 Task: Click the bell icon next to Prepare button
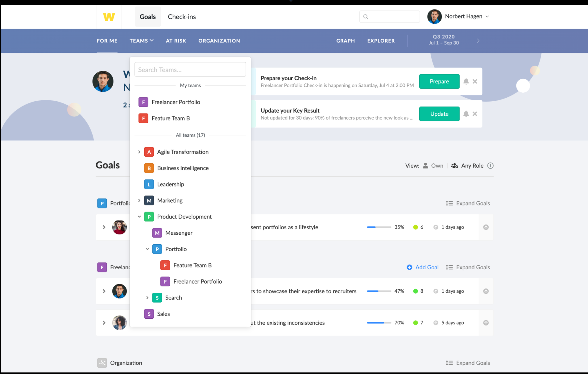point(466,81)
